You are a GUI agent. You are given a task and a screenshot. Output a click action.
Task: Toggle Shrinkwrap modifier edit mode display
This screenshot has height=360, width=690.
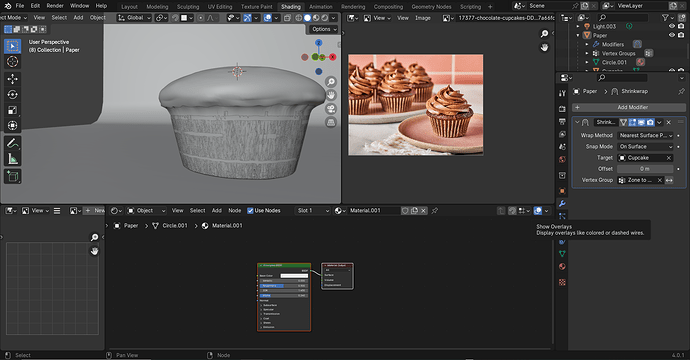(x=632, y=122)
